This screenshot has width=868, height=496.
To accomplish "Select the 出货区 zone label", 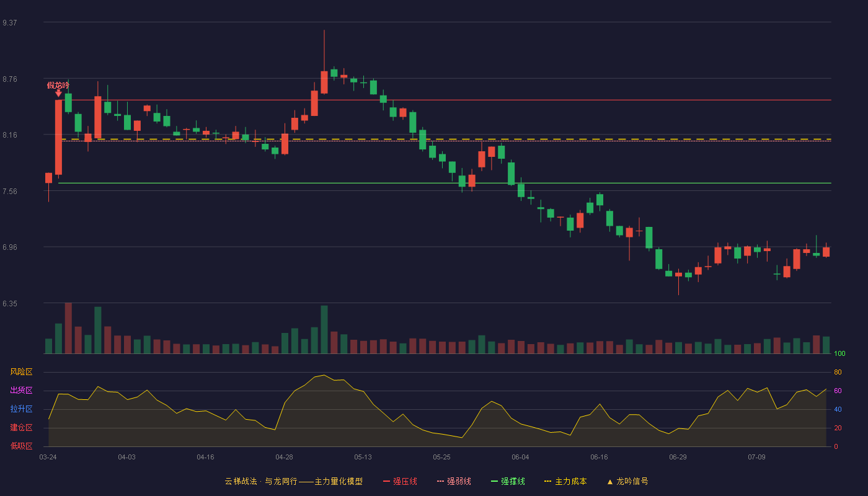I will [21, 391].
